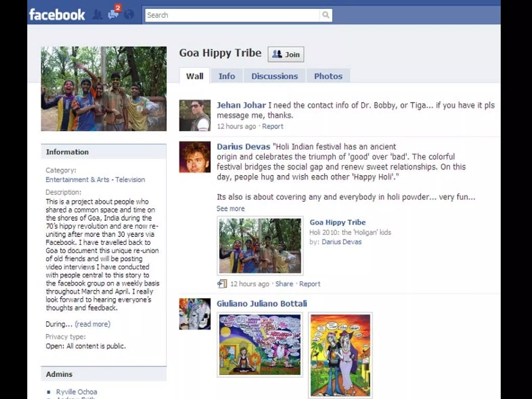Open the Holi 2010 kids photo thumbnail
This screenshot has height=399, width=532.
(x=260, y=246)
